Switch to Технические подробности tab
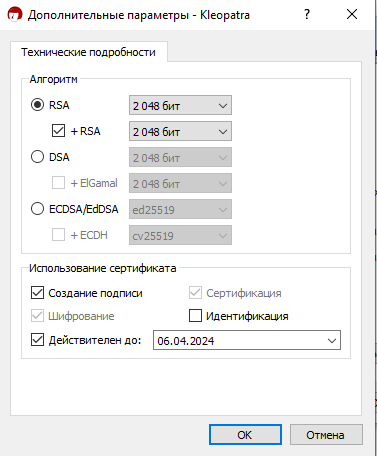377x456 pixels. tap(88, 52)
